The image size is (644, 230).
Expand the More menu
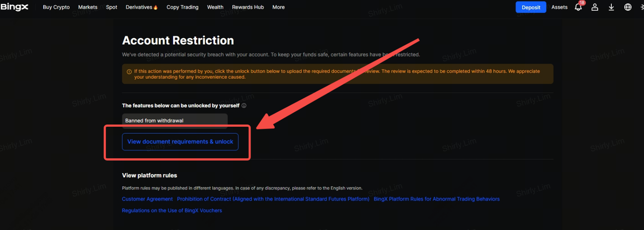pyautogui.click(x=278, y=8)
